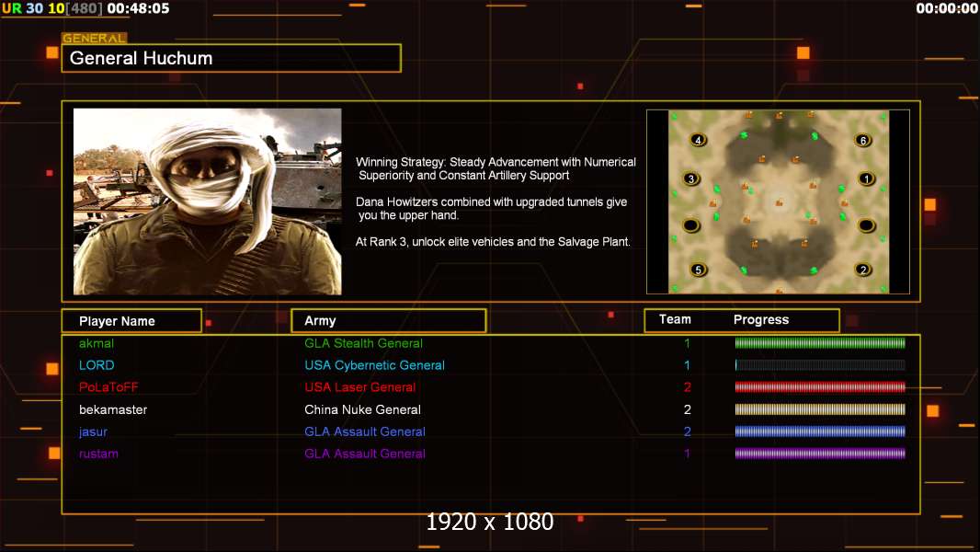Screen dimensions: 980x552
Task: Select player akmal in the list
Action: (x=97, y=343)
